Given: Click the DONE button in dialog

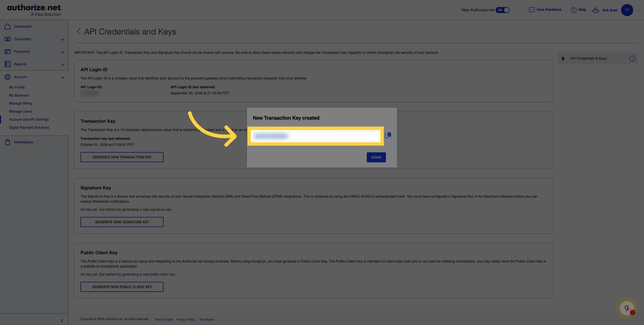Looking at the screenshot, I should [x=376, y=157].
